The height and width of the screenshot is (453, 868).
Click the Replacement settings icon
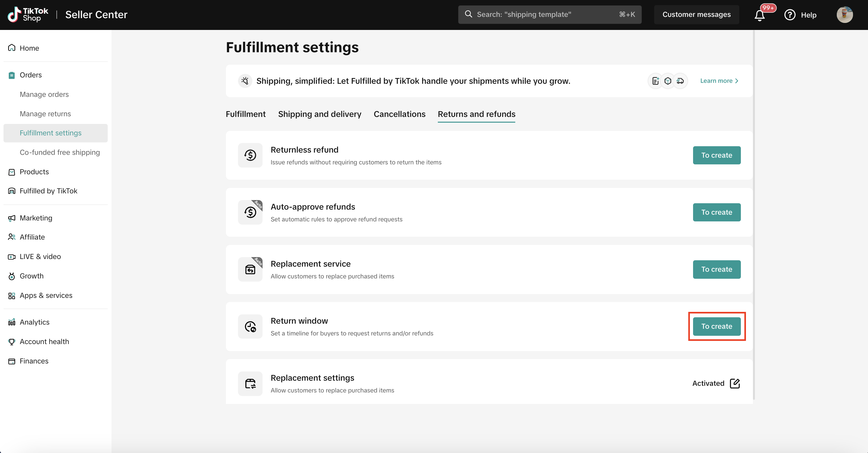(x=250, y=384)
